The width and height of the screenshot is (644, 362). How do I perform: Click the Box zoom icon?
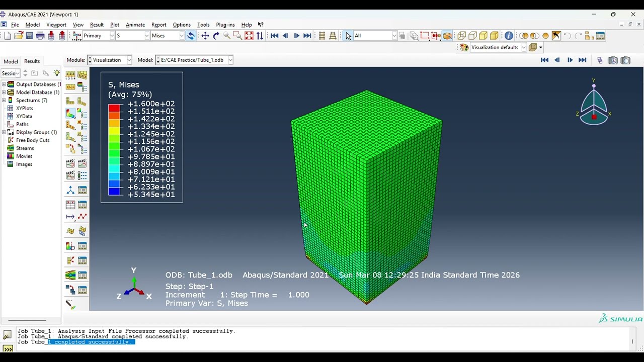pyautogui.click(x=237, y=36)
